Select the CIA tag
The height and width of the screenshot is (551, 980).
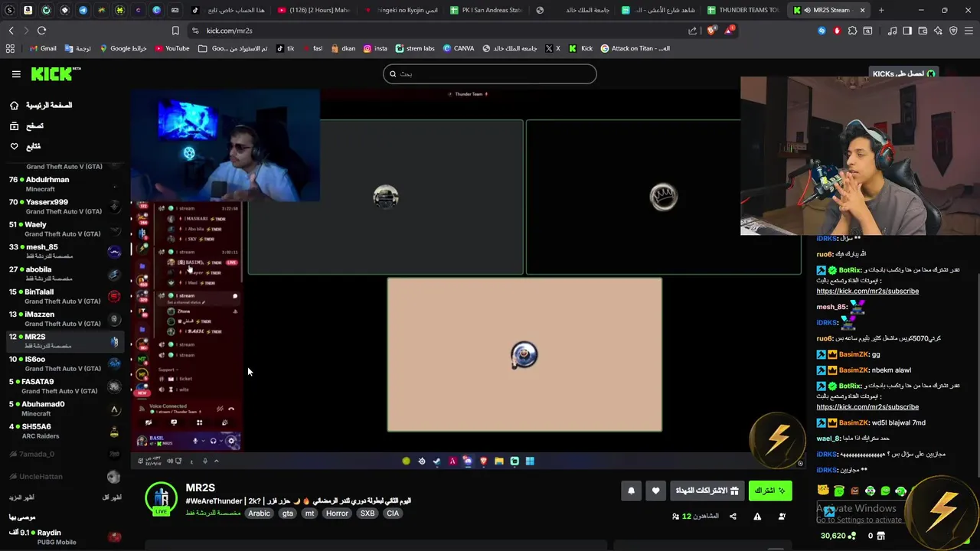pos(393,514)
